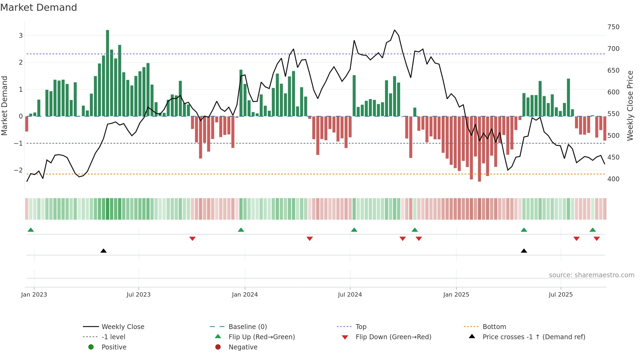The width and height of the screenshot is (644, 362).
Task: Click the source: sharemaestro.com text
Action: pos(592,275)
